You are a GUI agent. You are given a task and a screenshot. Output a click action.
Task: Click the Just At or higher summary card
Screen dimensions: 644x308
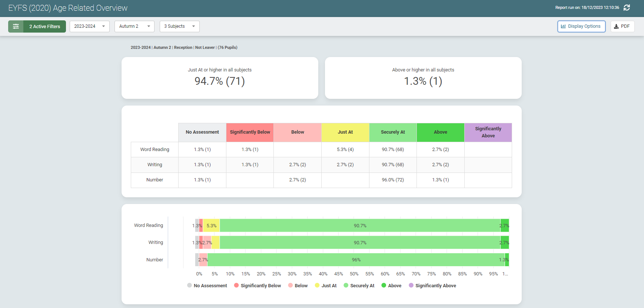[x=220, y=78]
